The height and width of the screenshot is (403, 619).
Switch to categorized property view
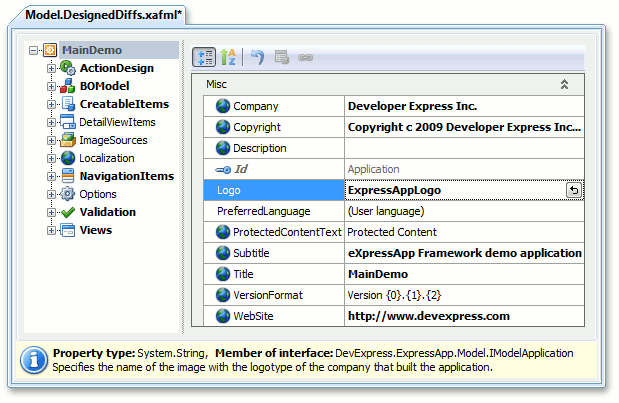pos(204,57)
